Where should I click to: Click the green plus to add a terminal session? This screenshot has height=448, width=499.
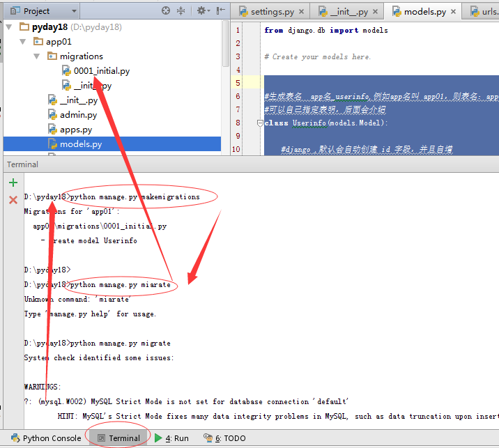tap(13, 183)
